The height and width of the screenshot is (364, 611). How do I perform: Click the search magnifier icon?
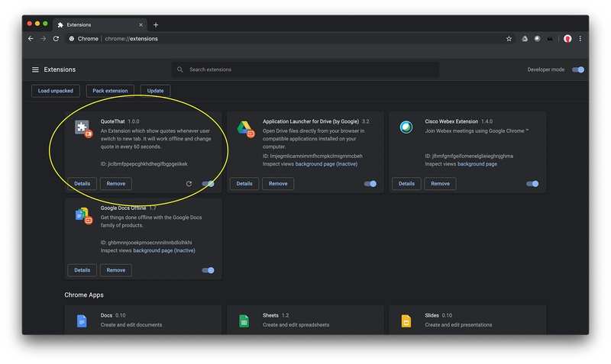point(180,69)
